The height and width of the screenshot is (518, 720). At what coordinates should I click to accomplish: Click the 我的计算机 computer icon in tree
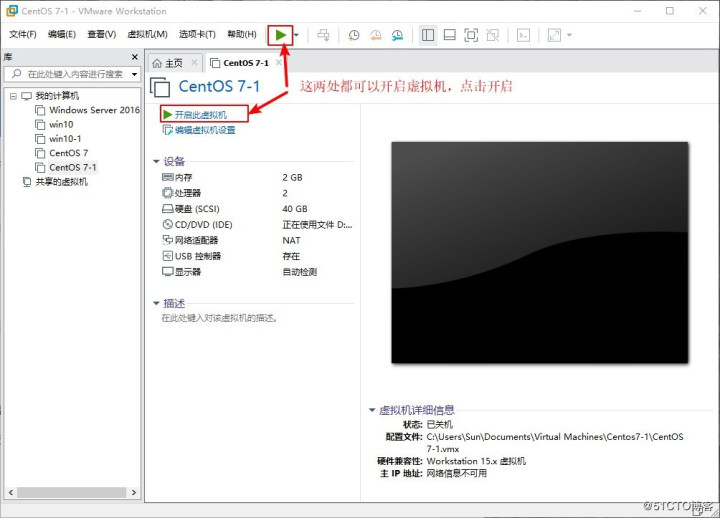pyautogui.click(x=27, y=96)
